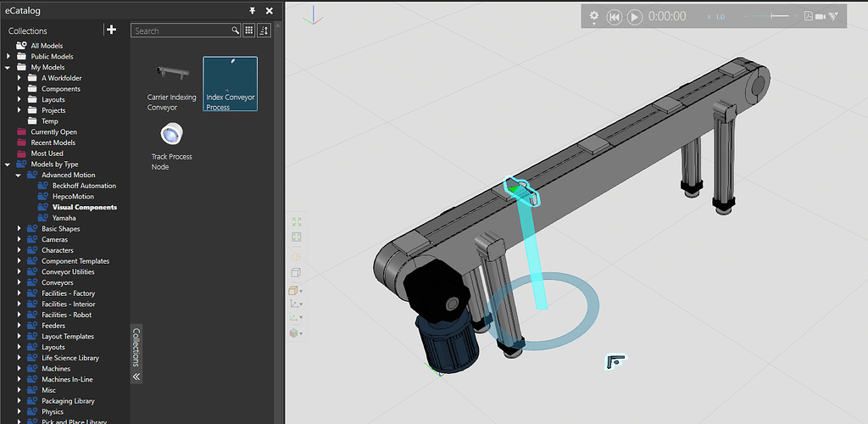Image resolution: width=868 pixels, height=424 pixels.
Task: Add a new collection with plus icon
Action: [x=111, y=30]
